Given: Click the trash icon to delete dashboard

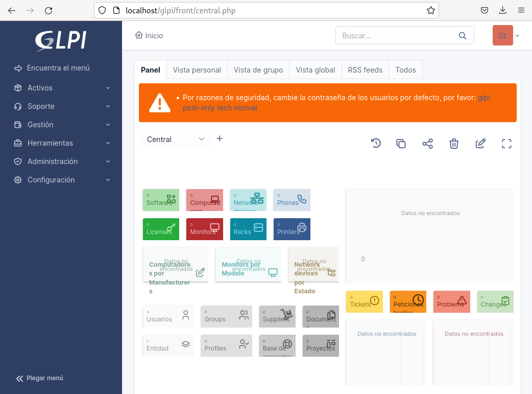Looking at the screenshot, I should click(x=454, y=144).
